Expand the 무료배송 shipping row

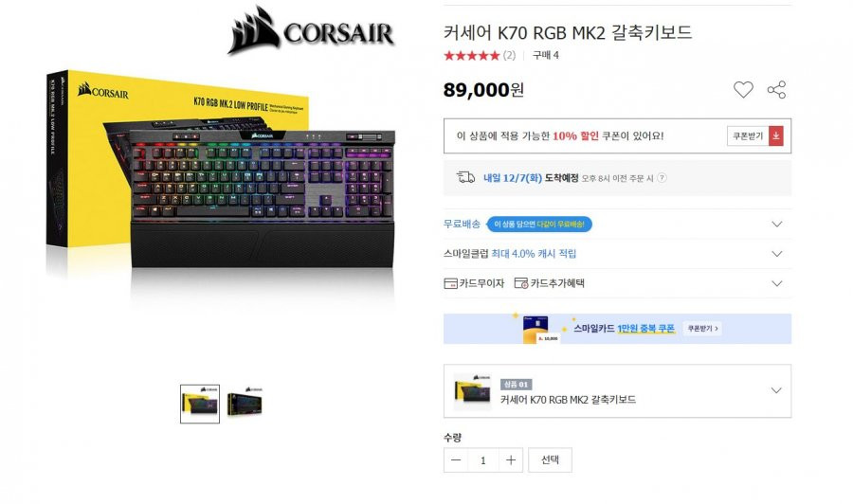coord(617,224)
